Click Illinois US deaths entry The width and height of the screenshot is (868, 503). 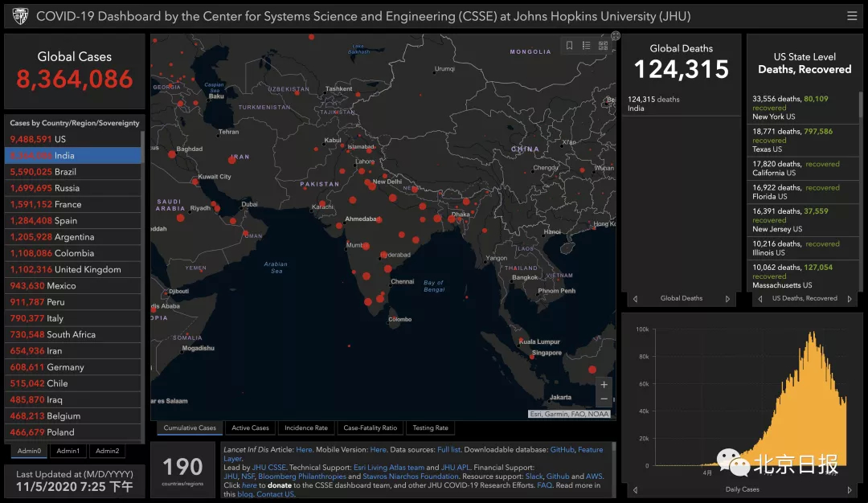point(803,248)
